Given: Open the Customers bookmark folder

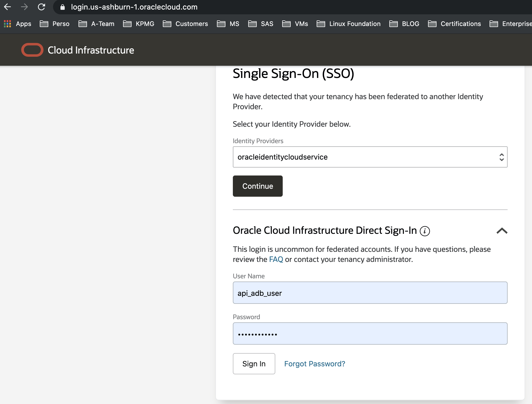Looking at the screenshot, I should pyautogui.click(x=185, y=24).
